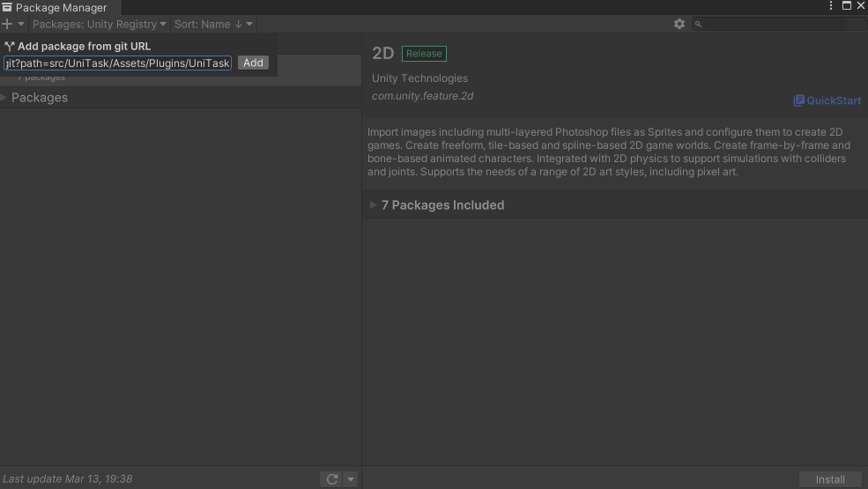The width and height of the screenshot is (868, 489).
Task: Open the advanced settings gear icon
Action: coord(679,24)
